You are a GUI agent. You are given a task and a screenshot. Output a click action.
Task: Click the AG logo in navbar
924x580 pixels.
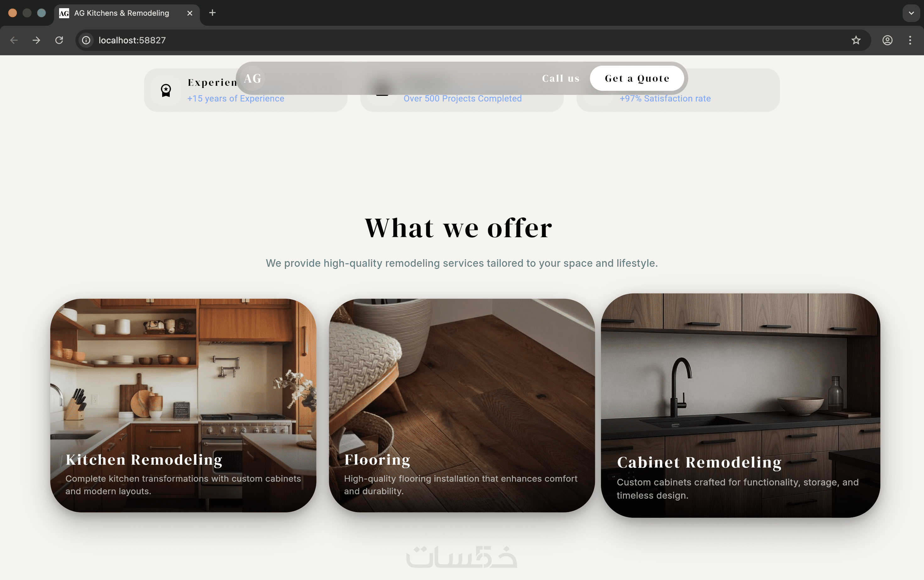coord(252,78)
